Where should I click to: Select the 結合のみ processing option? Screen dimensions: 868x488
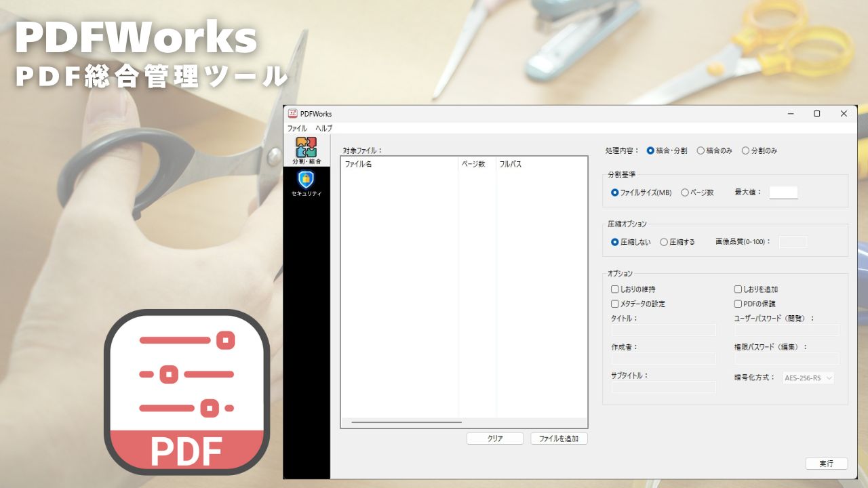pyautogui.click(x=714, y=150)
